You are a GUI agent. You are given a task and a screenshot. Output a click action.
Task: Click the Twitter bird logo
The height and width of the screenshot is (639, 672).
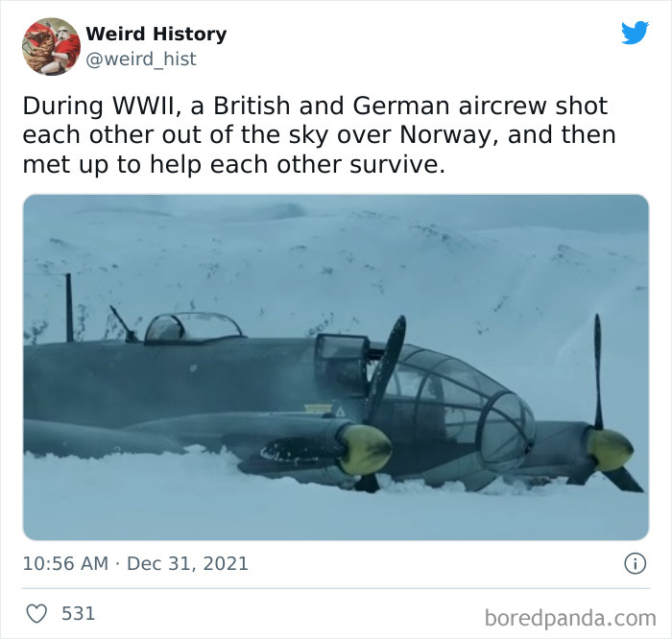pos(635,33)
